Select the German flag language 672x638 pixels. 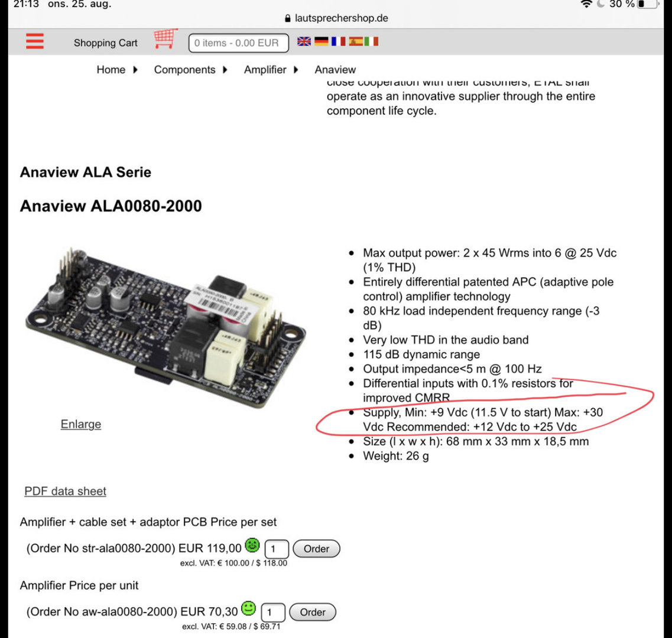321,41
